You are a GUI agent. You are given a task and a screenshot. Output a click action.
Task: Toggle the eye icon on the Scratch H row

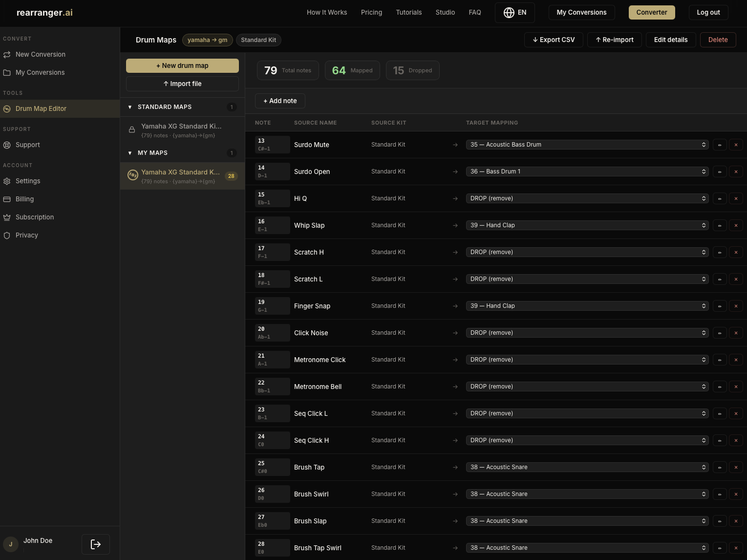720,252
